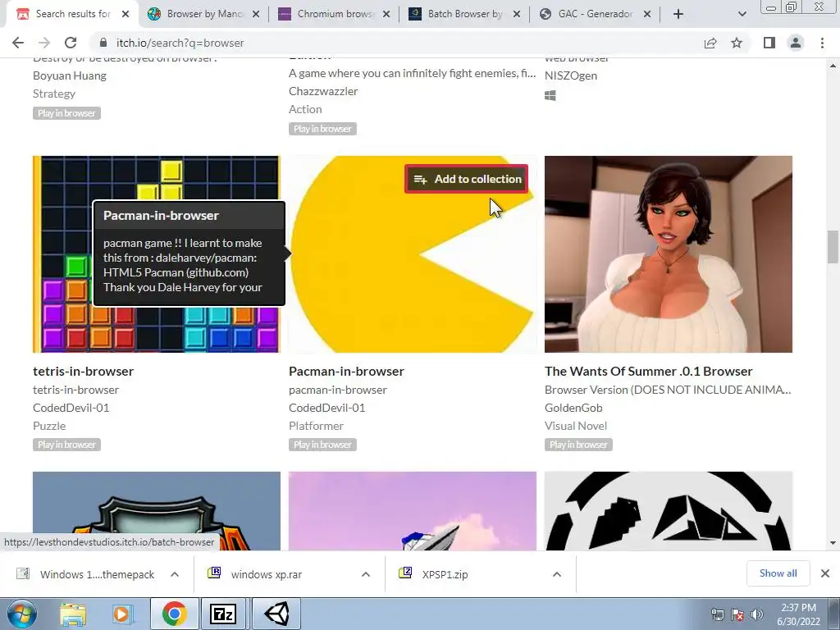The height and width of the screenshot is (630, 840).
Task: Open a new browser tab
Action: coord(678,14)
